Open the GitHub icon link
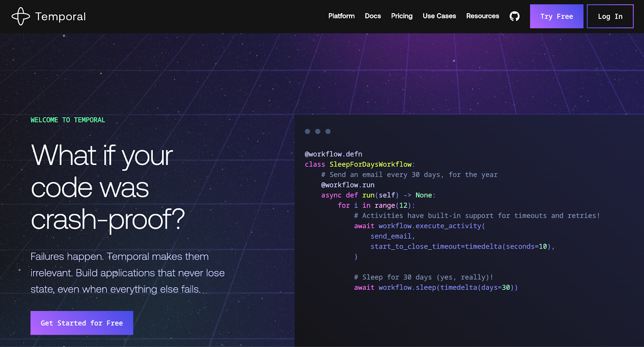The height and width of the screenshot is (347, 644). [x=514, y=16]
